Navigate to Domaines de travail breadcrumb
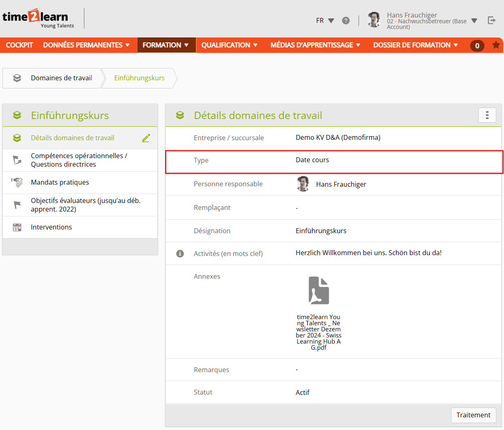 click(61, 78)
